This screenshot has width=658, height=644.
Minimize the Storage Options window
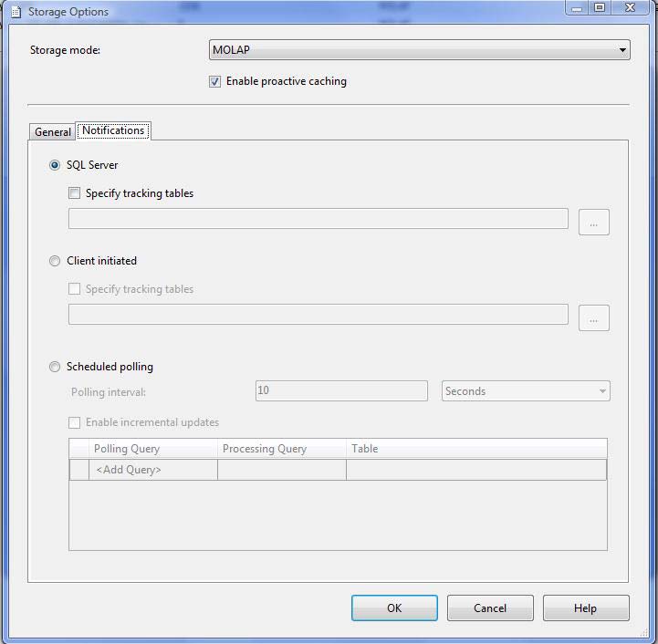(577, 7)
